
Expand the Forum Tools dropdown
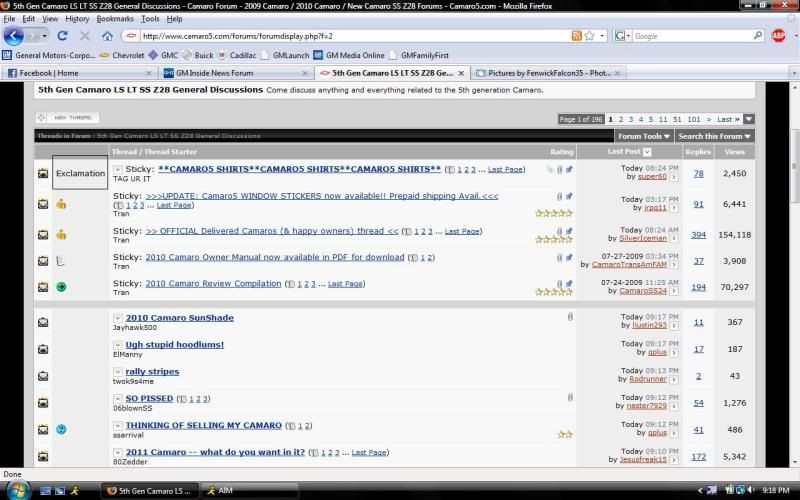click(643, 136)
